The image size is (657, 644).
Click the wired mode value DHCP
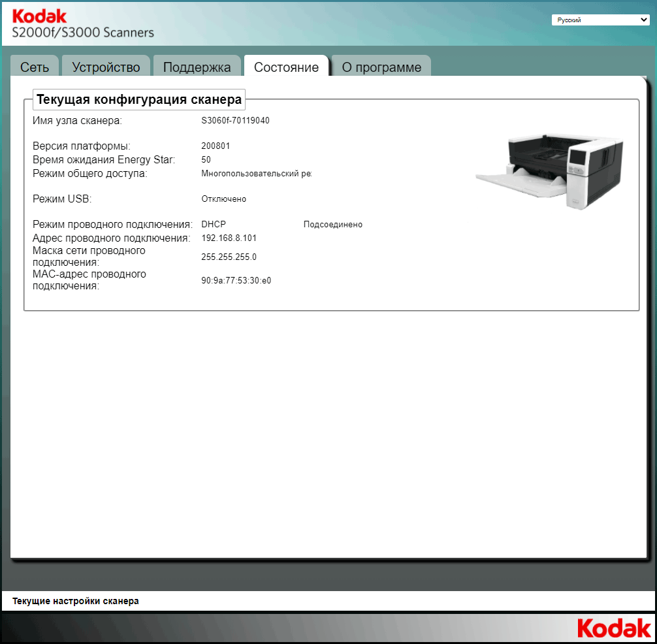(214, 225)
